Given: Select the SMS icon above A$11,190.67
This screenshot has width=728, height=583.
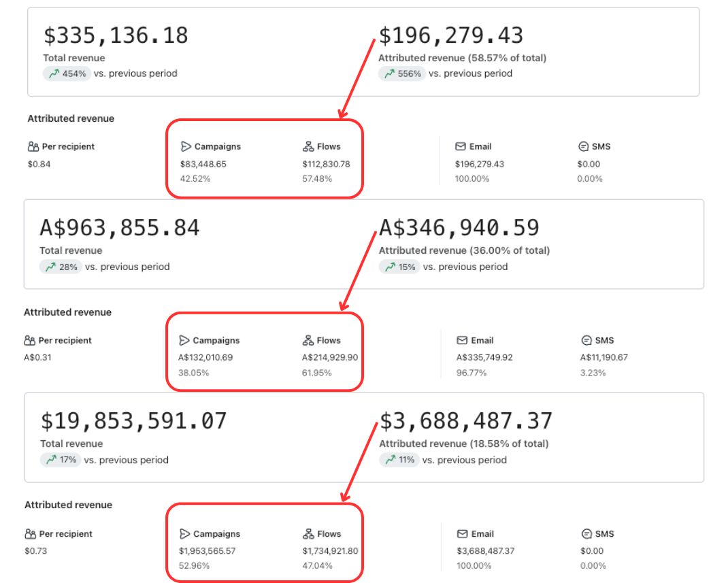Looking at the screenshot, I should pyautogui.click(x=586, y=341).
